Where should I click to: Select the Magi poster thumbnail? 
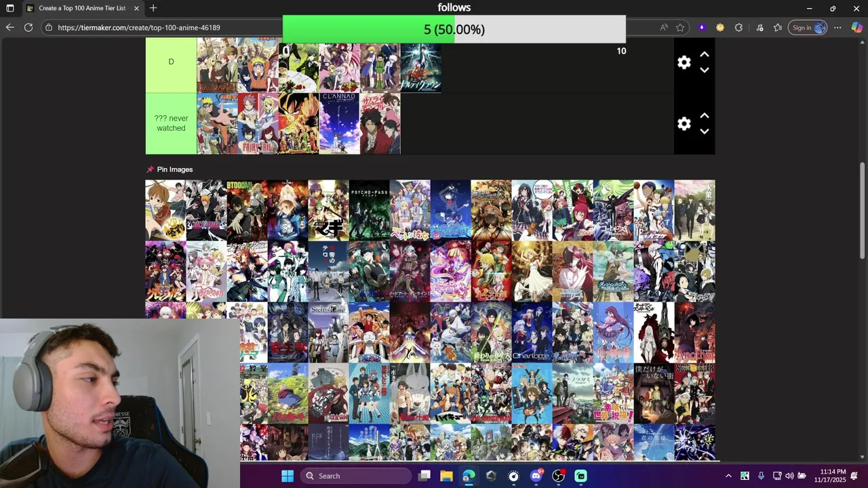pyautogui.click(x=328, y=210)
